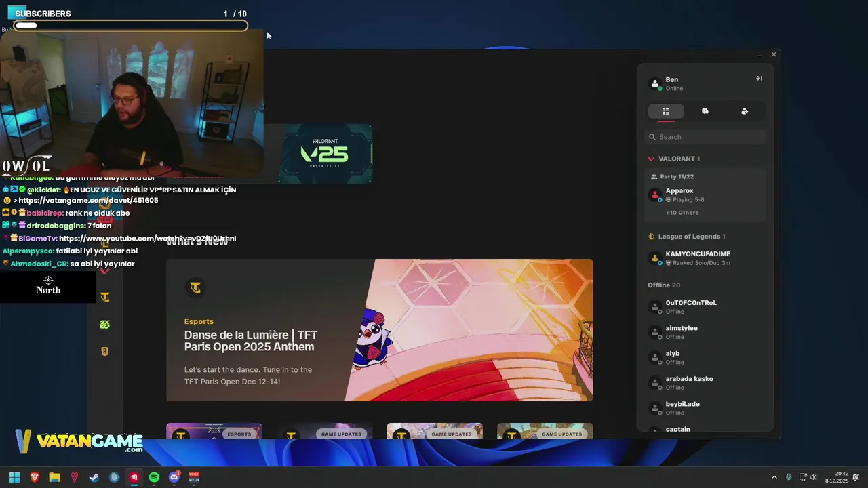Collapse the social panel with arrow icon
The width and height of the screenshot is (868, 488).
click(759, 79)
